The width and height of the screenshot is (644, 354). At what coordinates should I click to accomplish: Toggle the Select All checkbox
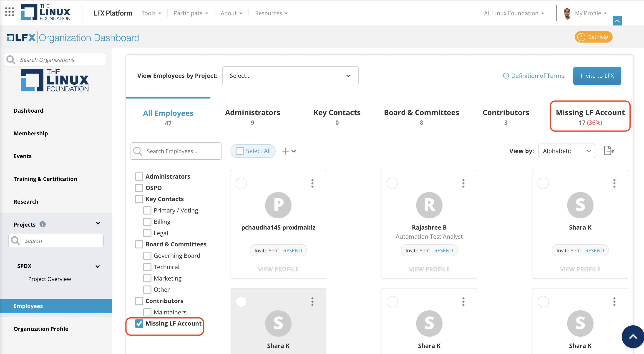point(239,151)
